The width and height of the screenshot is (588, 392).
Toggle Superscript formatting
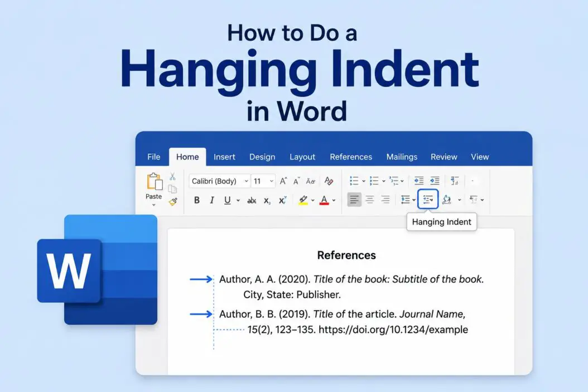click(x=282, y=200)
